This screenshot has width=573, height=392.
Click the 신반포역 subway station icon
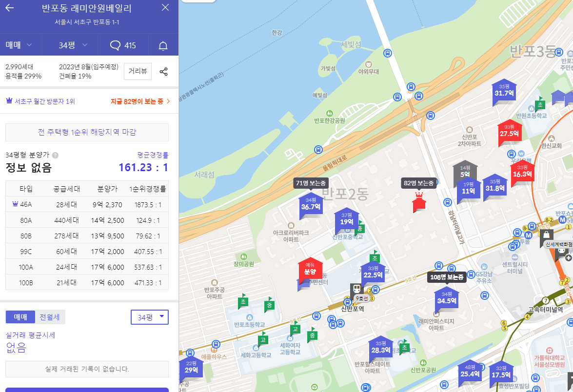pyautogui.click(x=356, y=289)
